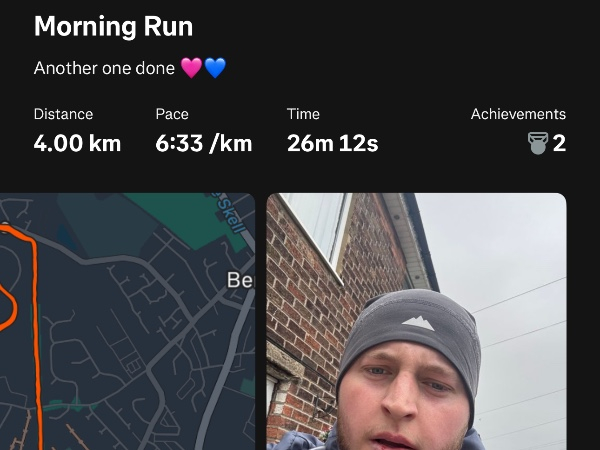Click the Distance stat label

click(x=63, y=114)
